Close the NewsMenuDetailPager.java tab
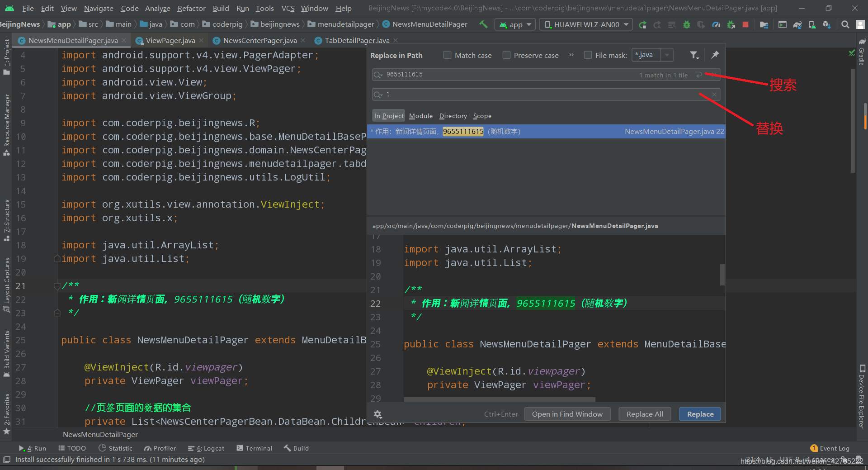The width and height of the screenshot is (868, 470). tap(124, 41)
